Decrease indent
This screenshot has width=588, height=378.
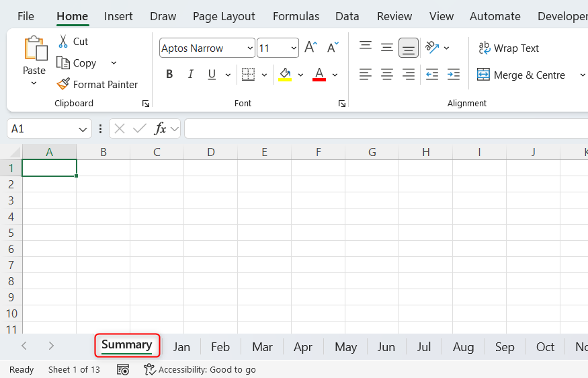pos(432,75)
